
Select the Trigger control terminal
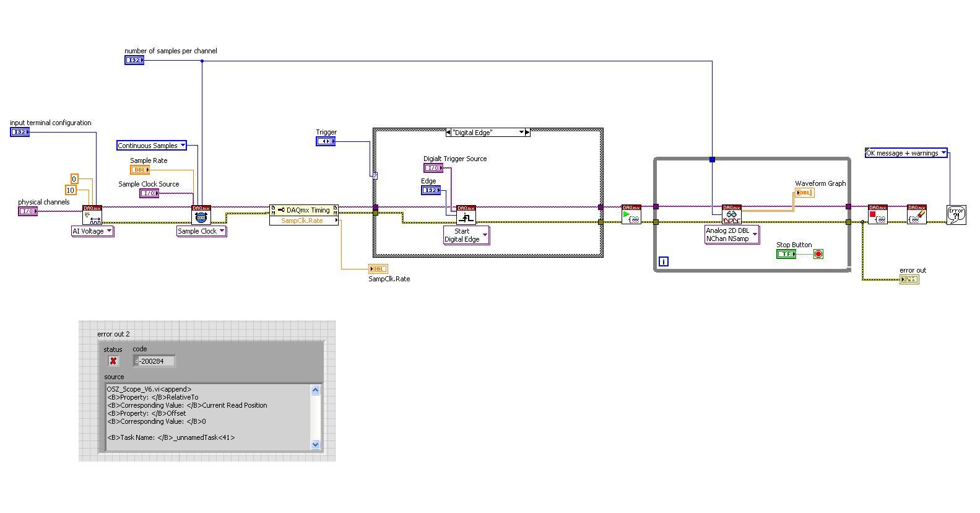(x=326, y=141)
